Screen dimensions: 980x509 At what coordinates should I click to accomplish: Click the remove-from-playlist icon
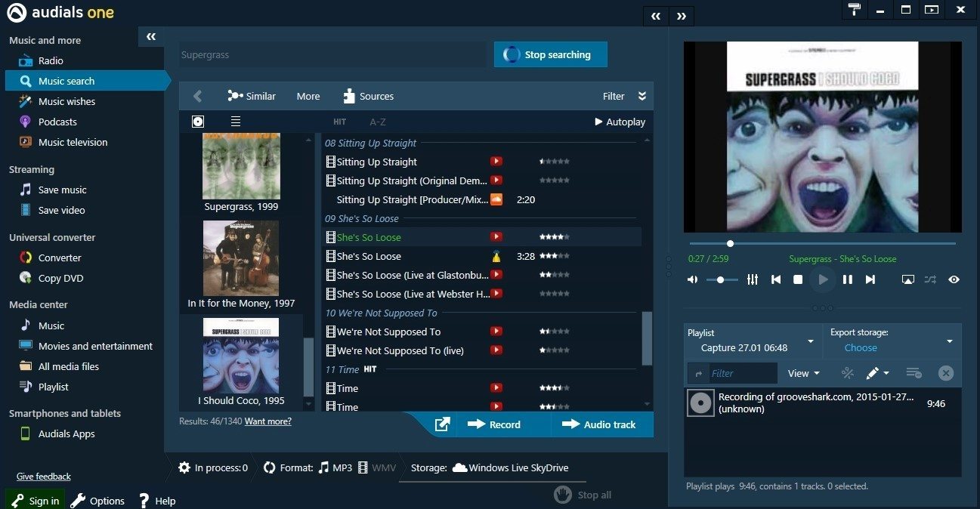[914, 373]
